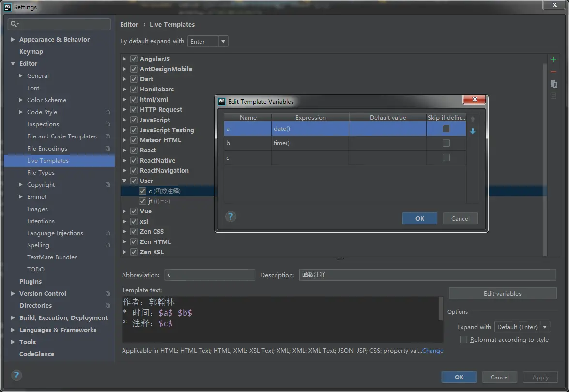Click the template list vertical scrollbar
The width and height of the screenshot is (569, 392).
[x=544, y=160]
